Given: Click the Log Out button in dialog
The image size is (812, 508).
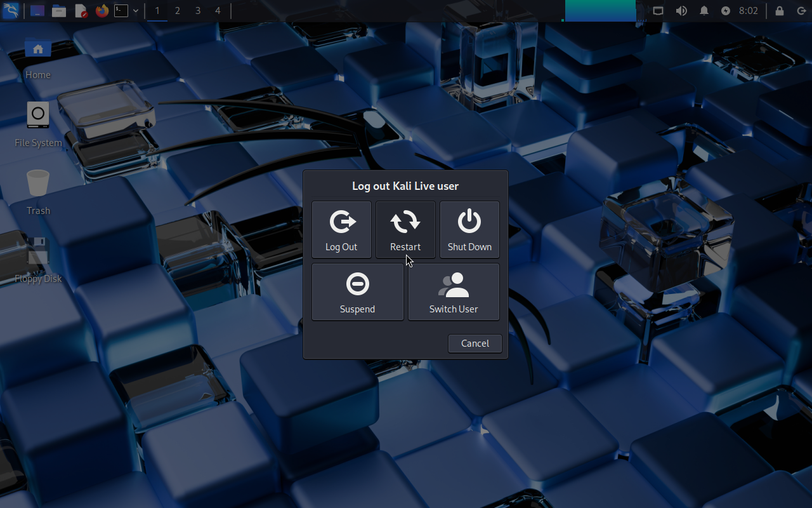Looking at the screenshot, I should (x=341, y=229).
